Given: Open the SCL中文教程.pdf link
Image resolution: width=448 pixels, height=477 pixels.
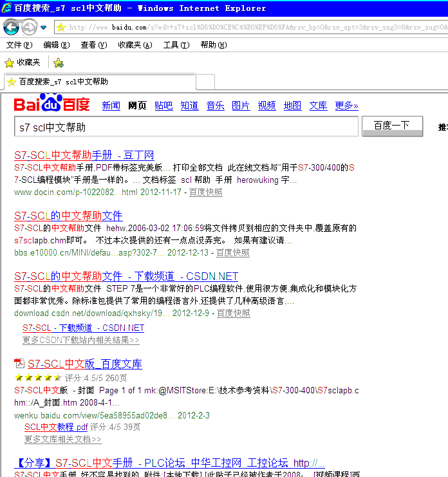Looking at the screenshot, I should click(56, 427).
